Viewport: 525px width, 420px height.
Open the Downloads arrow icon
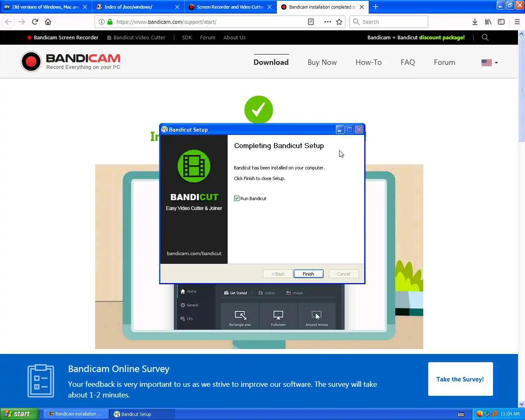475,22
